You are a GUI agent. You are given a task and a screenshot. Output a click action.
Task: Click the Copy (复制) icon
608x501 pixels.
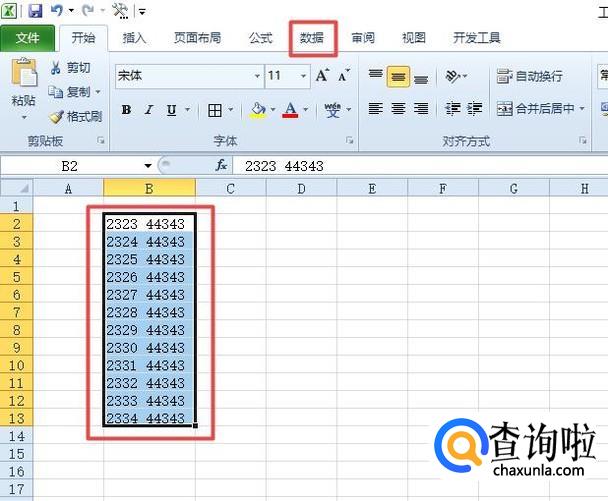(x=55, y=92)
